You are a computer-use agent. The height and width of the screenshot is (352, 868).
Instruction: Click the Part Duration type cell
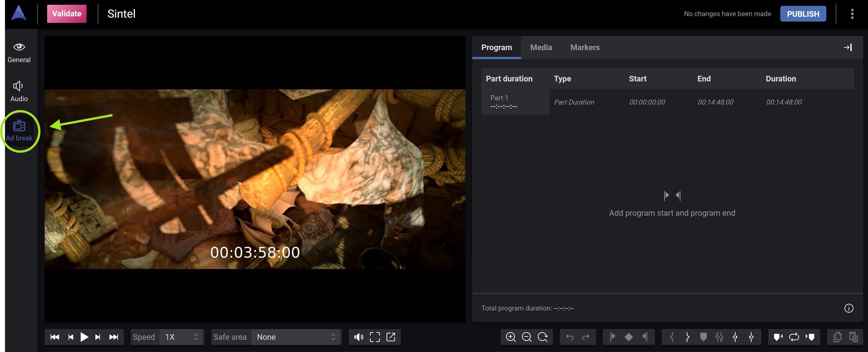point(574,102)
